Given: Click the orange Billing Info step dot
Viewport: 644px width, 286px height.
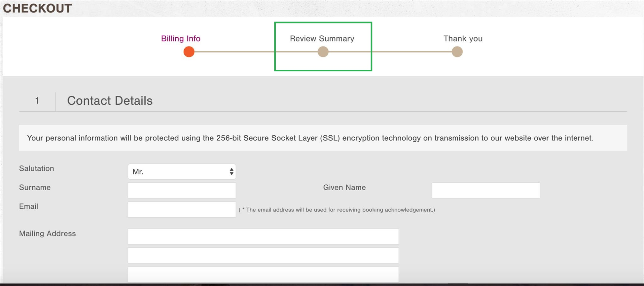Looking at the screenshot, I should click(189, 52).
